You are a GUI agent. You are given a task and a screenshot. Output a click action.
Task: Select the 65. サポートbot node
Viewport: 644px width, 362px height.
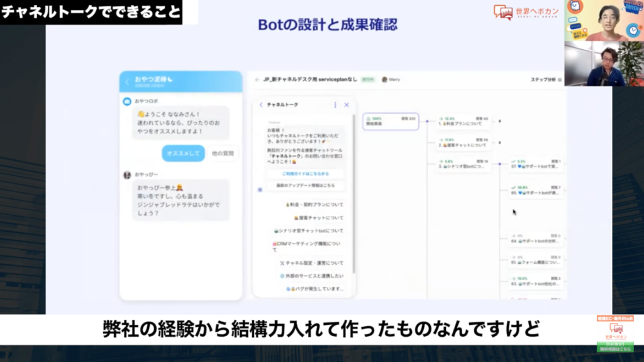click(x=536, y=190)
